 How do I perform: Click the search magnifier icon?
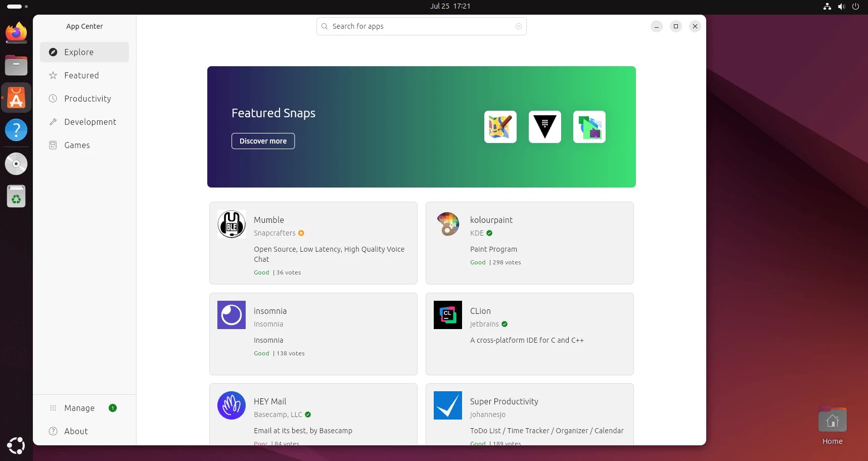325,26
